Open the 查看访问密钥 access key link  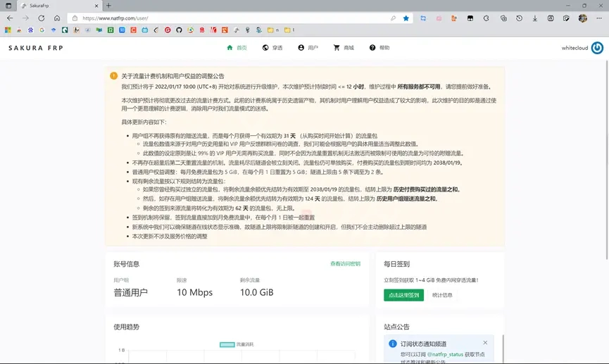coord(345,264)
